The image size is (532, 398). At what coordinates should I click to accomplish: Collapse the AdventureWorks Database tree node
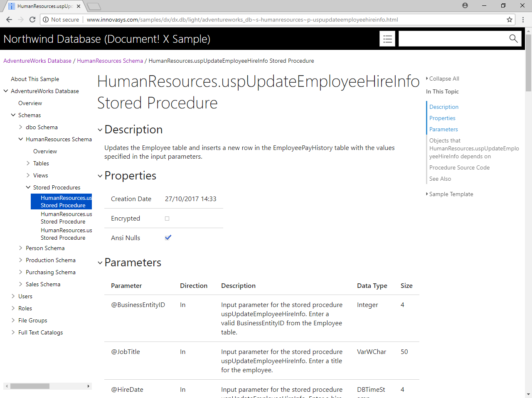point(6,91)
